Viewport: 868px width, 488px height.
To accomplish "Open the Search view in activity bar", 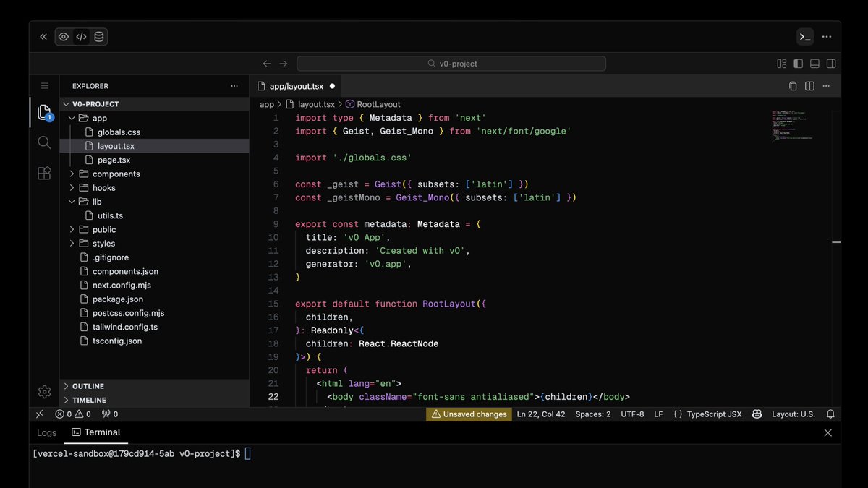I will [44, 142].
